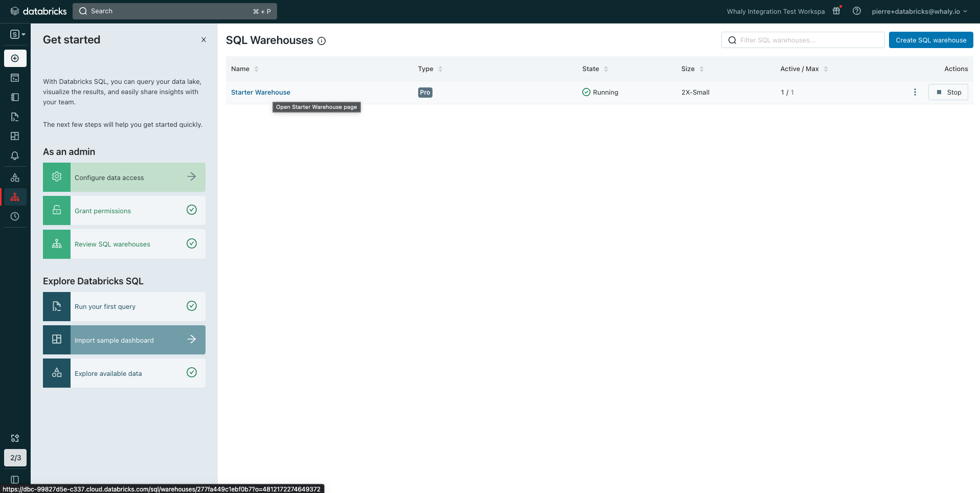
Task: Open the SQL Editor sidebar icon
Action: (x=15, y=78)
